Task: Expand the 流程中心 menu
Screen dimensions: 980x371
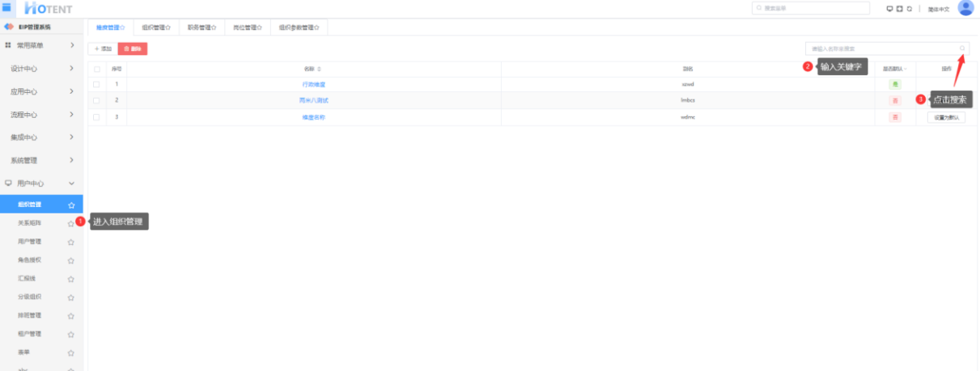Action: pyautogui.click(x=41, y=115)
